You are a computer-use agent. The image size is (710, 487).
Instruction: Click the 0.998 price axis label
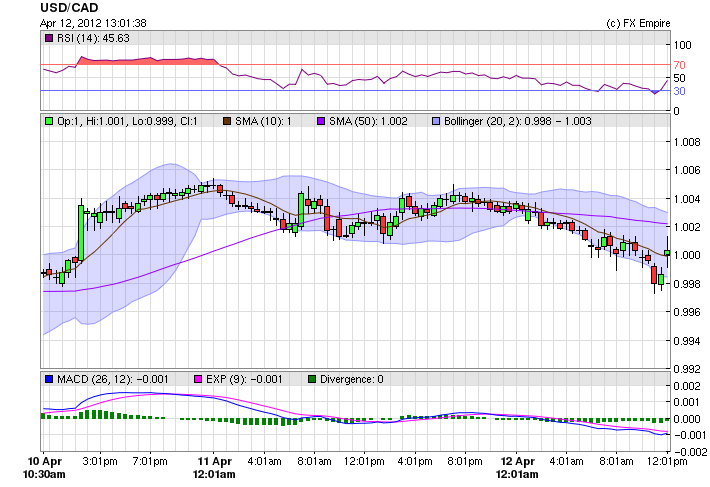(x=687, y=284)
